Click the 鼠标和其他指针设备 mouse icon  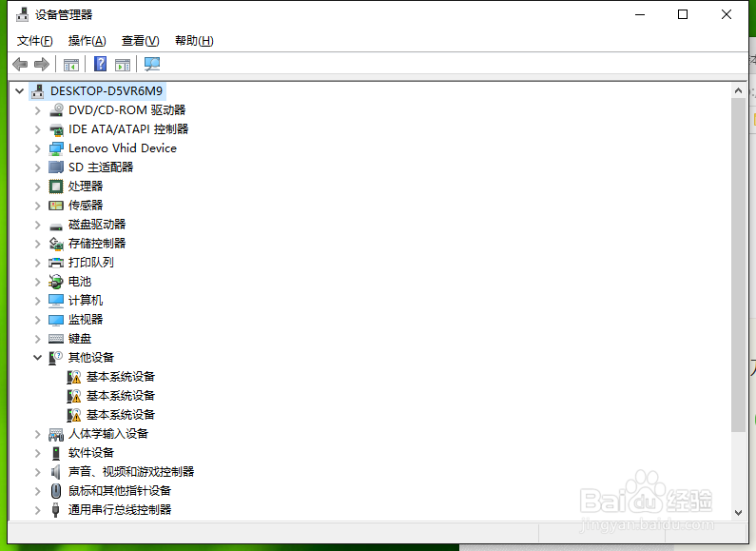point(56,491)
